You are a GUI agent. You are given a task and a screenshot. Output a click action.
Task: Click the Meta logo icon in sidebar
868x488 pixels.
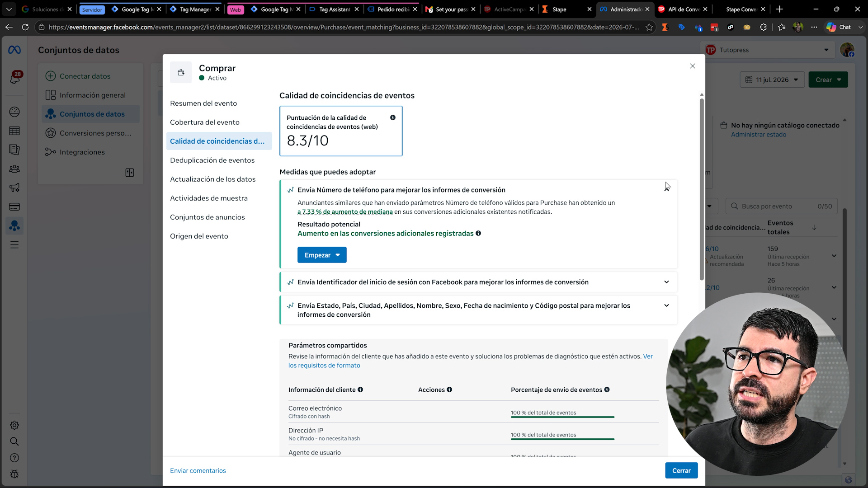(14, 50)
